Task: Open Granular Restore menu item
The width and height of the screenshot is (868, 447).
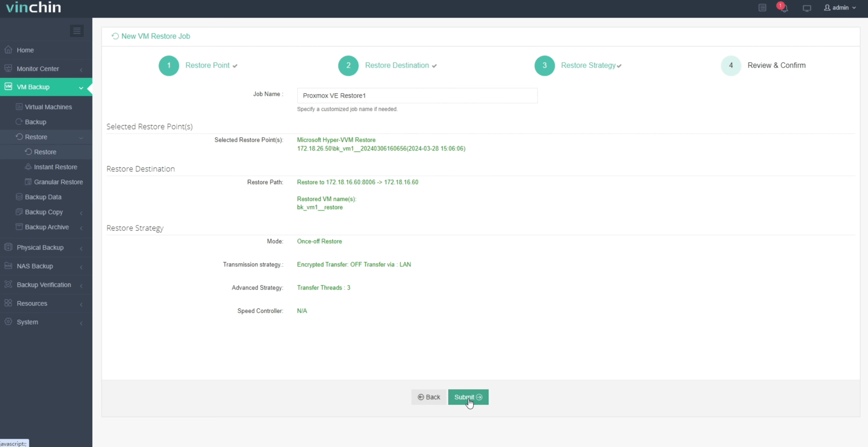Action: click(x=46, y=182)
